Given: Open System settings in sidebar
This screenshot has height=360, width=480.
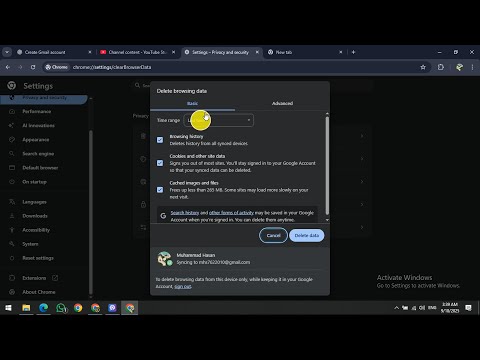Looking at the screenshot, I should 30,244.
